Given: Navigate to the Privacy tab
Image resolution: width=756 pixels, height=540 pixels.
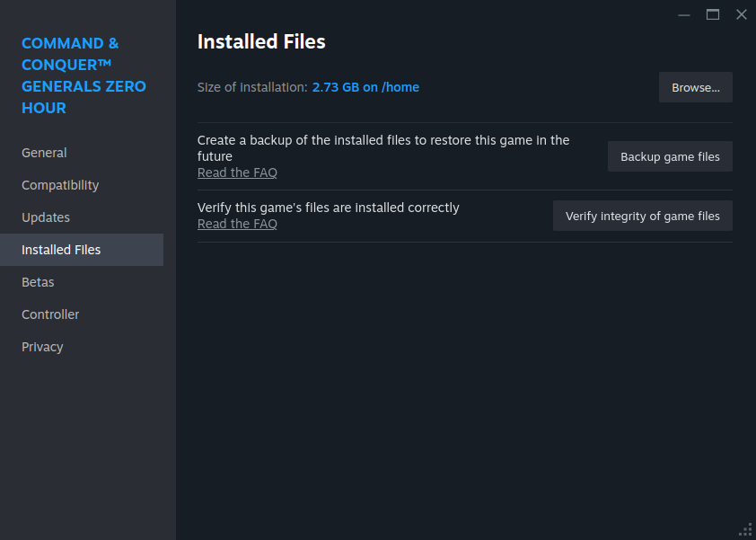Looking at the screenshot, I should click(x=42, y=347).
